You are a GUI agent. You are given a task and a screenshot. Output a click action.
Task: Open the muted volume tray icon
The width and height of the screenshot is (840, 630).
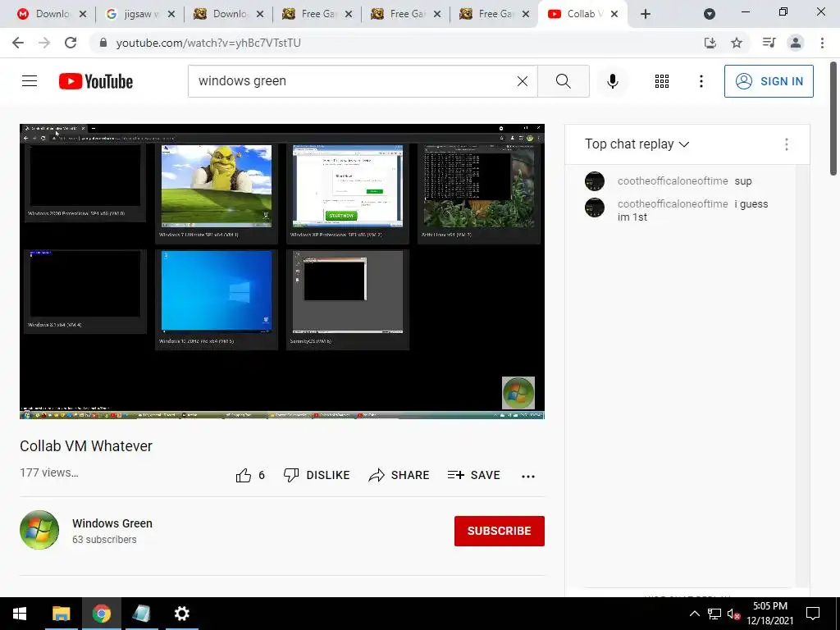(x=733, y=614)
